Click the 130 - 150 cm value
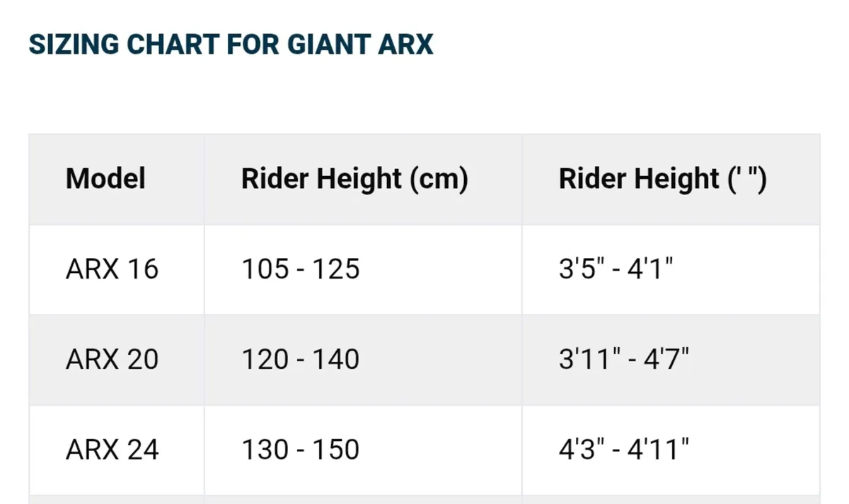Image resolution: width=849 pixels, height=504 pixels. click(x=301, y=450)
